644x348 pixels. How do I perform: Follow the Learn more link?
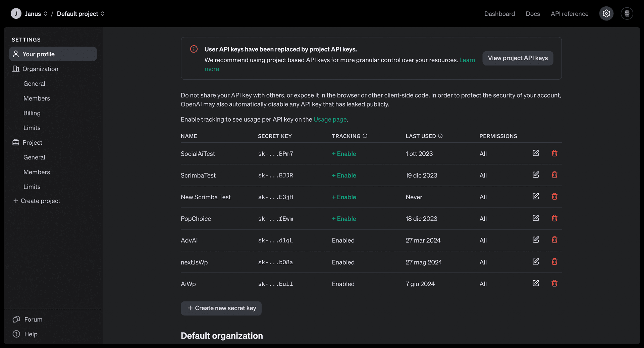467,60
